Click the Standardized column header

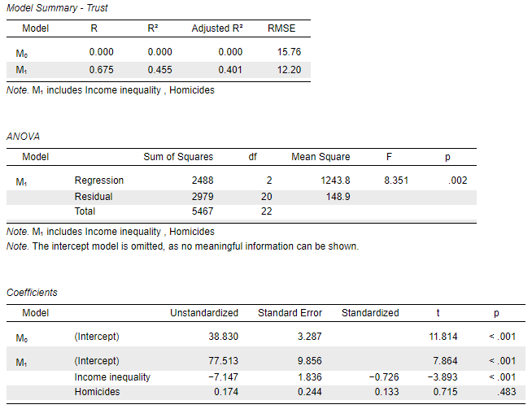click(x=370, y=313)
